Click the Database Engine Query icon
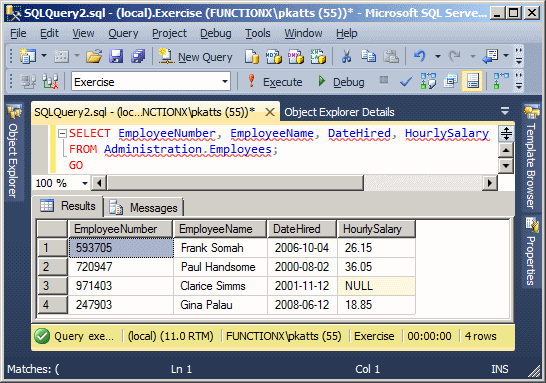 click(251, 56)
